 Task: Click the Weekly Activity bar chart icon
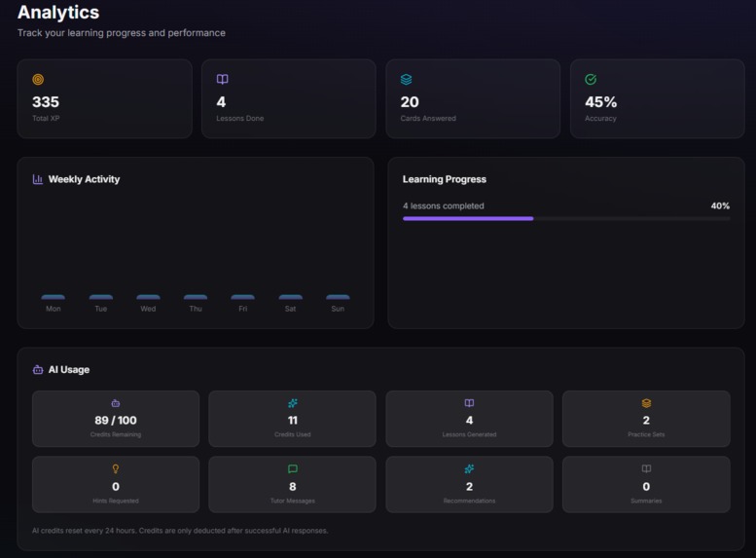38,179
